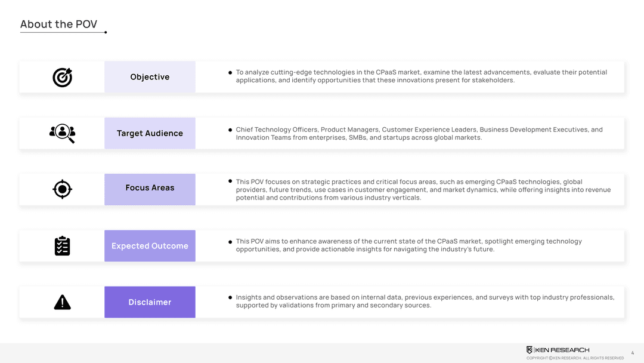Click the Ken Research logo icon
The width and height of the screenshot is (644, 363).
click(x=530, y=350)
